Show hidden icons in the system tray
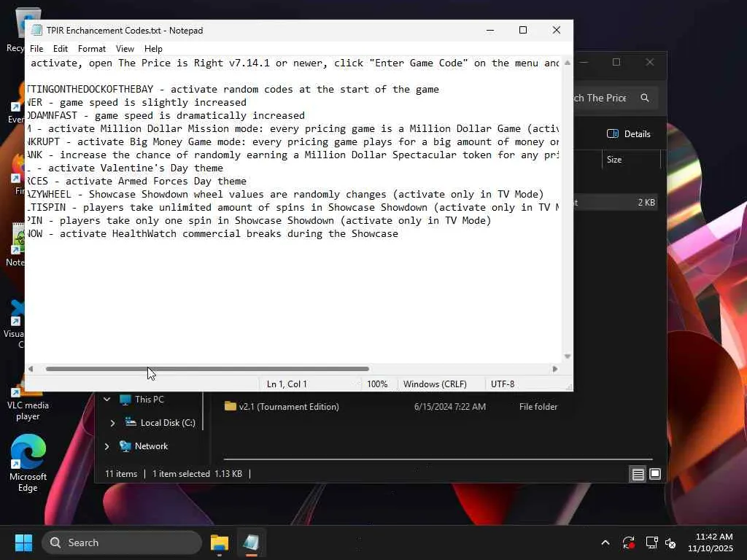The width and height of the screenshot is (747, 560). tap(605, 542)
